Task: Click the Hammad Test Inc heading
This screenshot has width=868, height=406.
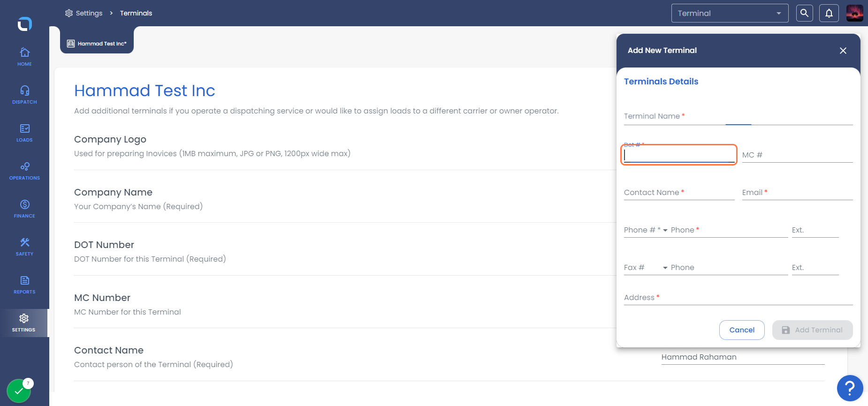Action: [145, 90]
